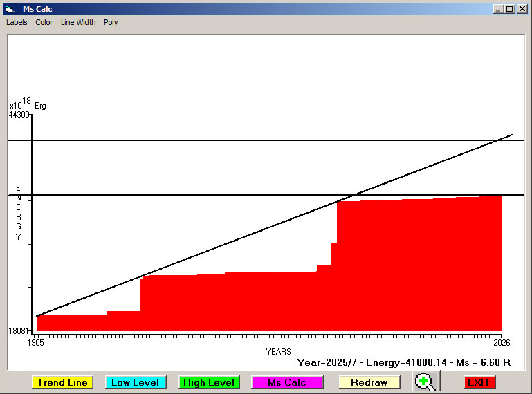Minimize the Ms Calc window

[498, 9]
